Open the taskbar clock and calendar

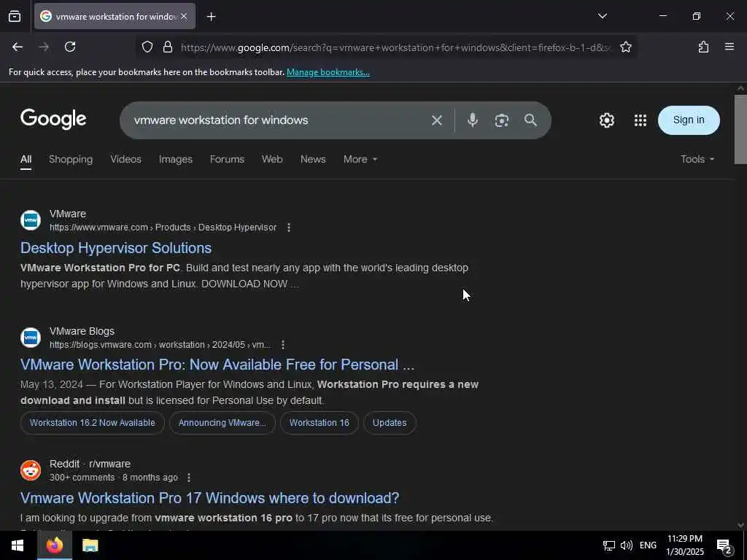point(684,545)
